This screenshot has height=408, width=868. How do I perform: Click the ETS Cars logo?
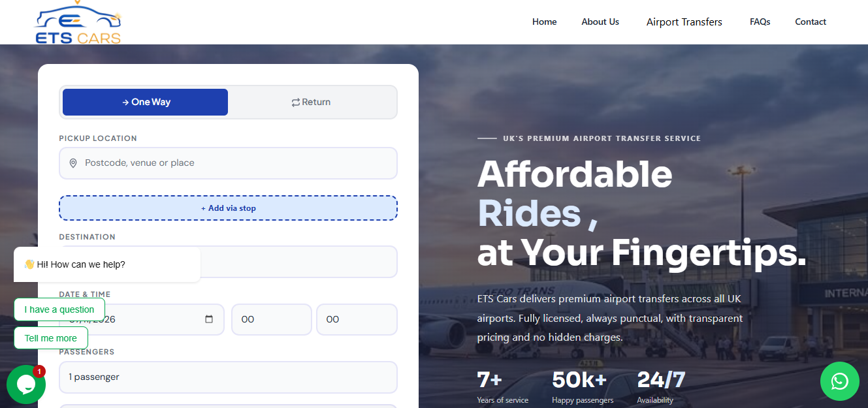[x=78, y=23]
